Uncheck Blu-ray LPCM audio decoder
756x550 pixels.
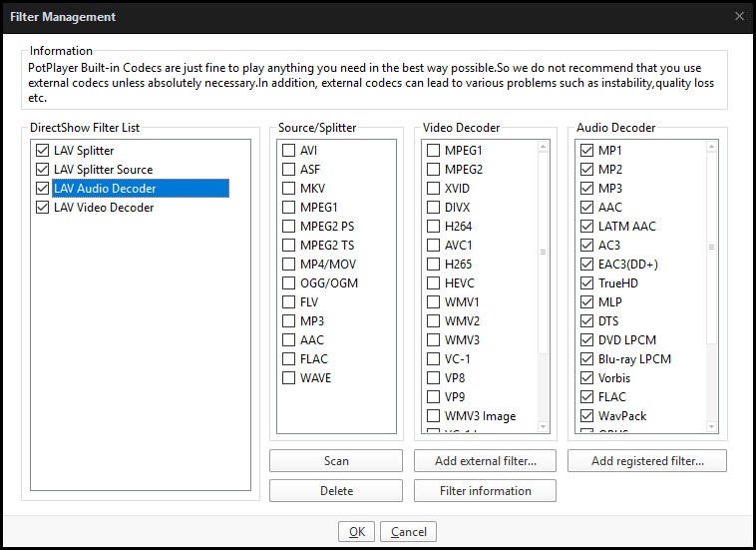[586, 359]
